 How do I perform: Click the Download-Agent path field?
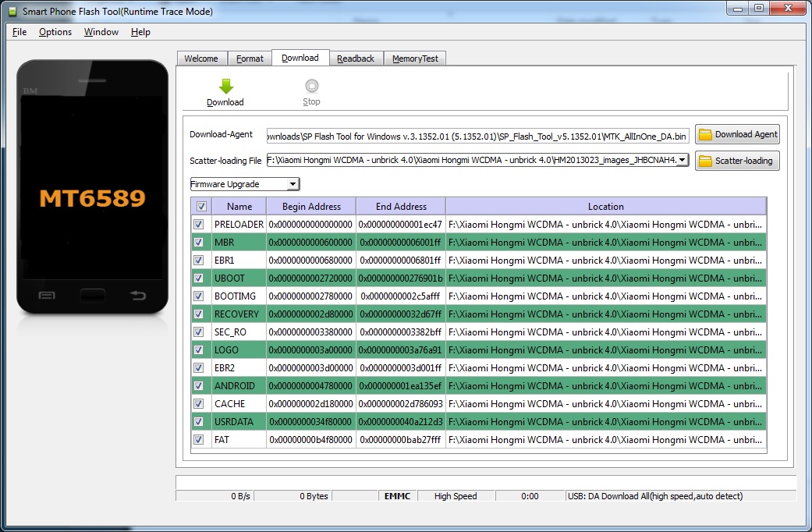click(x=477, y=134)
